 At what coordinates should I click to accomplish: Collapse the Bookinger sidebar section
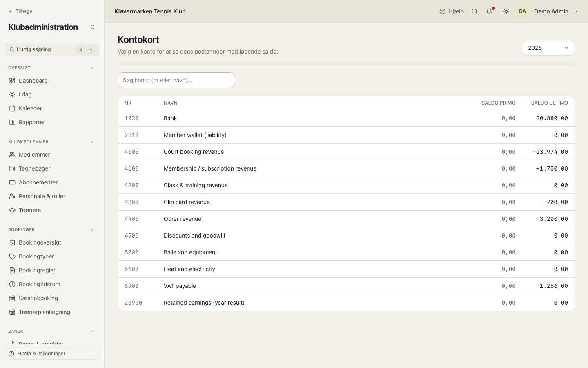(x=92, y=230)
